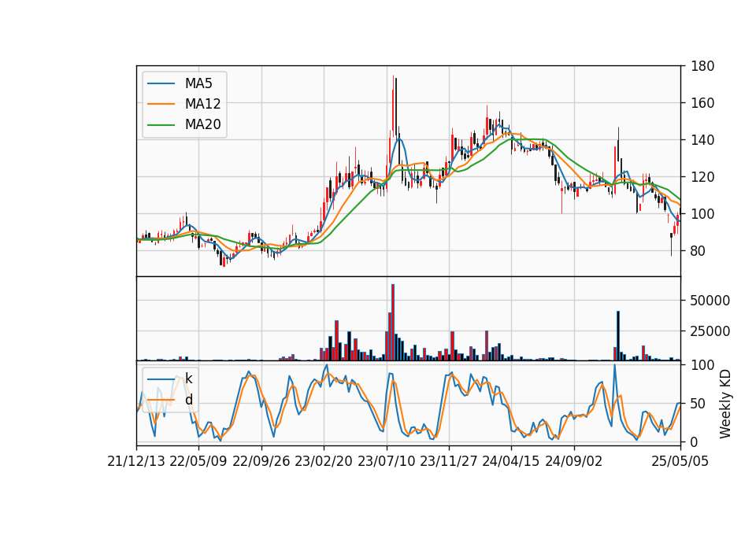756x543 pixels.
Task: Click the d legend label
Action: point(188,400)
